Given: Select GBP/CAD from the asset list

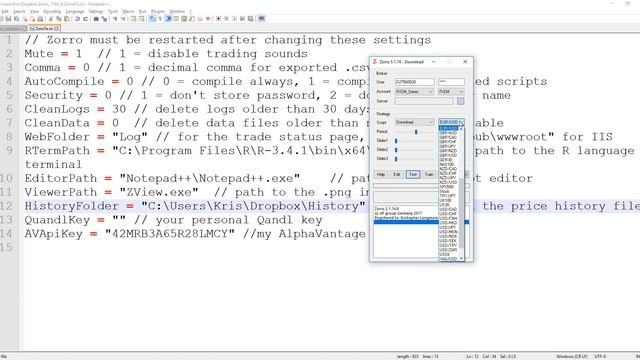Looking at the screenshot, I should pyautogui.click(x=448, y=137).
